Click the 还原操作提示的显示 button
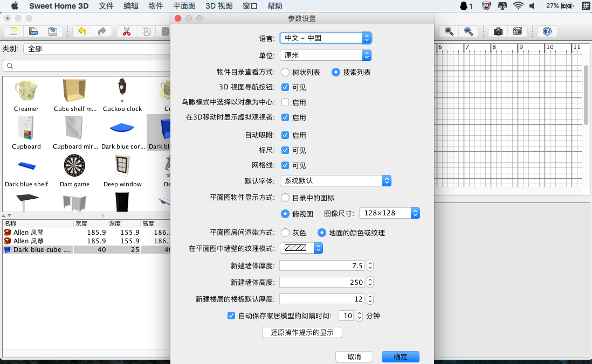 point(301,332)
